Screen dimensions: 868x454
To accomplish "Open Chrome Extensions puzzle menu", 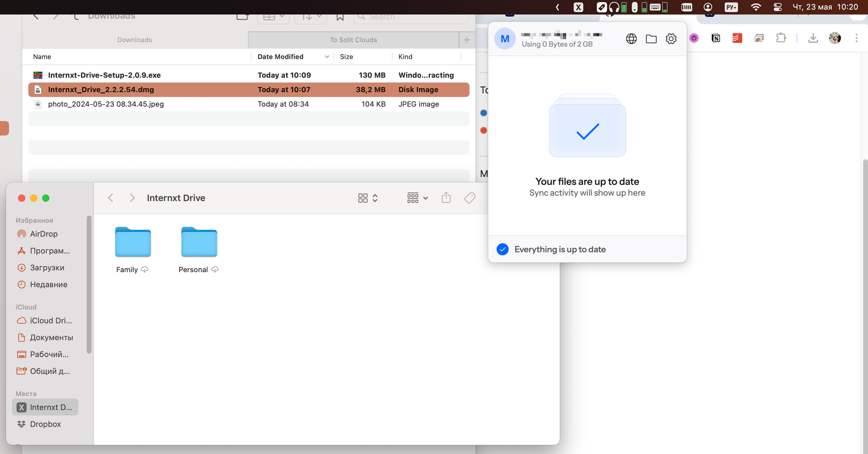I will 781,38.
